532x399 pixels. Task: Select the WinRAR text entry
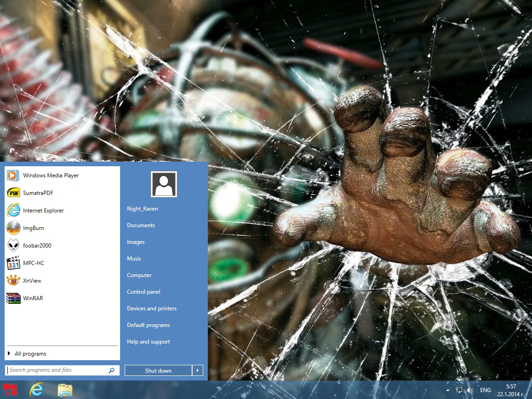(x=33, y=298)
